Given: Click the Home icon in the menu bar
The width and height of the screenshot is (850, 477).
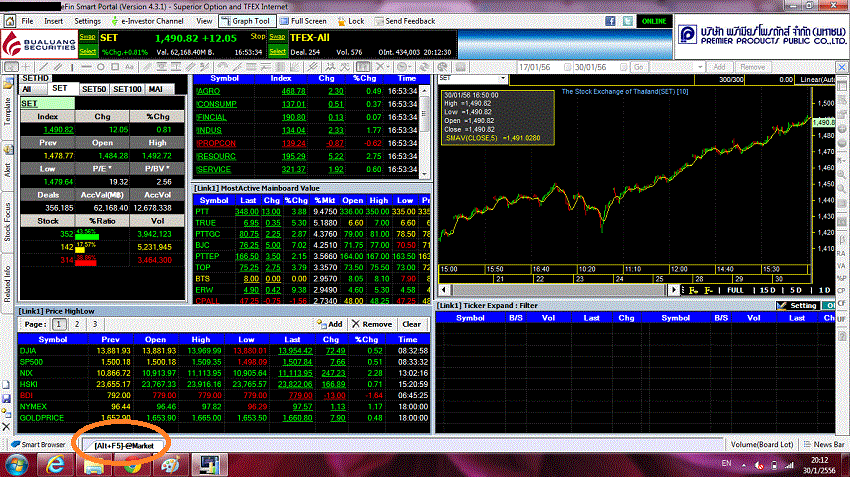Looking at the screenshot, I should pos(10,21).
